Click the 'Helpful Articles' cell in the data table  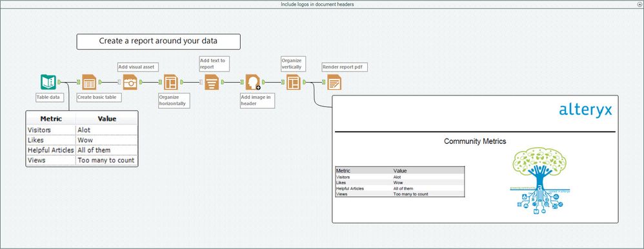(x=51, y=150)
